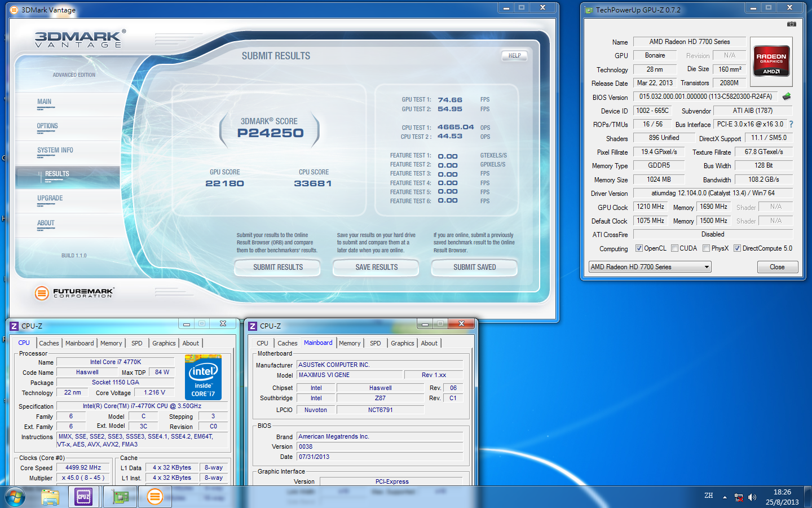
Task: Open SYSTEM INFO in 3DMark Vantage
Action: coord(55,150)
